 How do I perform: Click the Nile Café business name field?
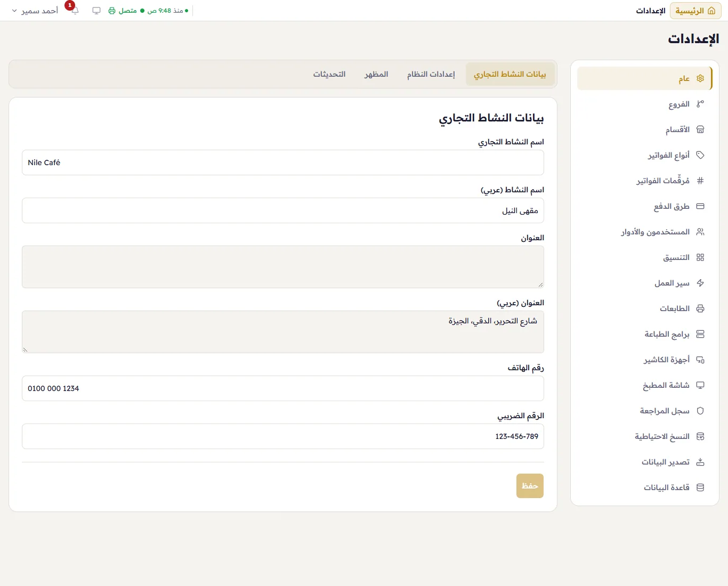(283, 162)
